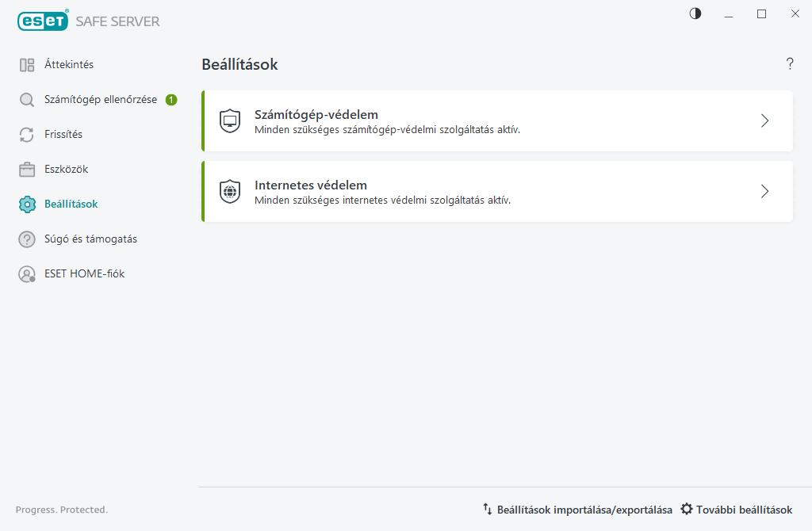Click Beállítások importálása/exportálása link

584,510
